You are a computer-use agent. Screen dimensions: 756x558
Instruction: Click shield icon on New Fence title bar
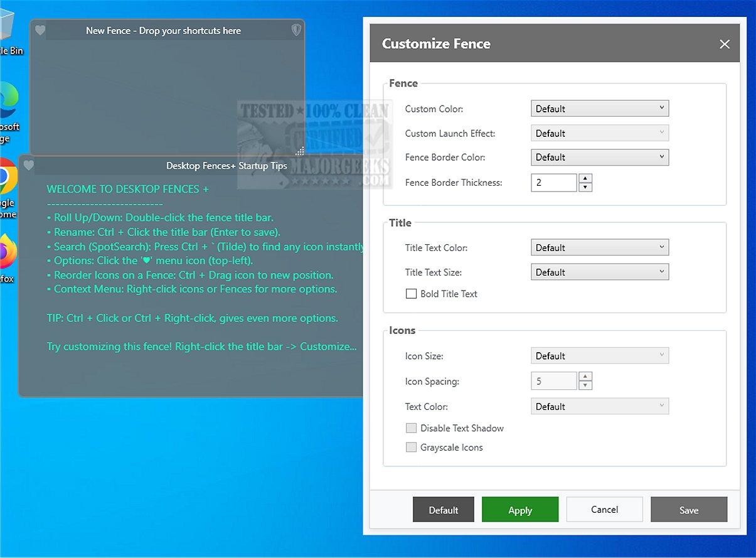coord(297,30)
